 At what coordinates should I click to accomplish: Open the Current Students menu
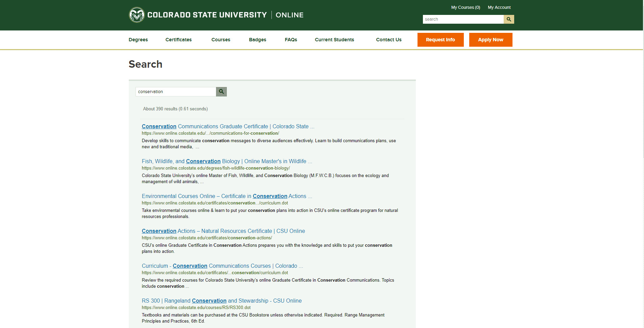tap(334, 40)
